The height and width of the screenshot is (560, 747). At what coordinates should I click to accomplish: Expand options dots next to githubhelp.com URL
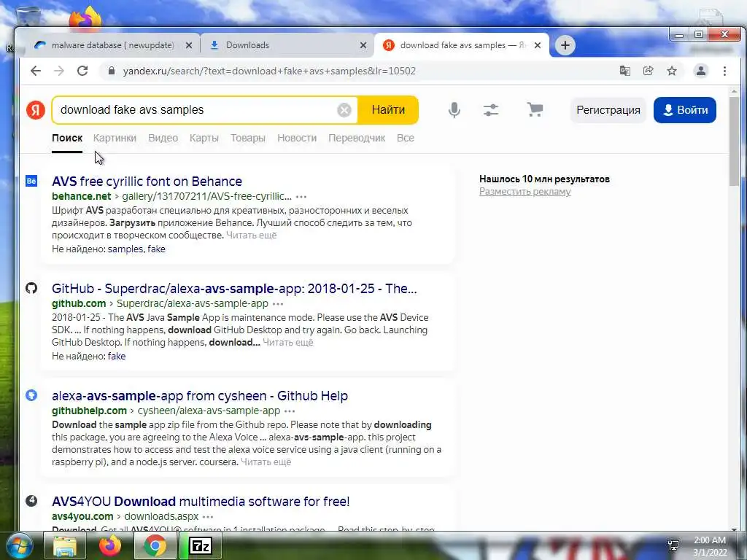pos(290,411)
